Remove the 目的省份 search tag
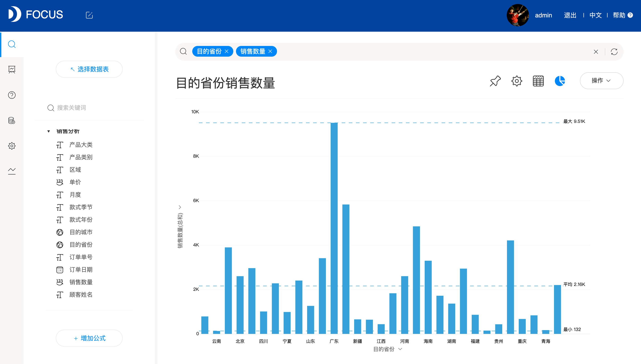This screenshot has width=641, height=364. [x=227, y=51]
